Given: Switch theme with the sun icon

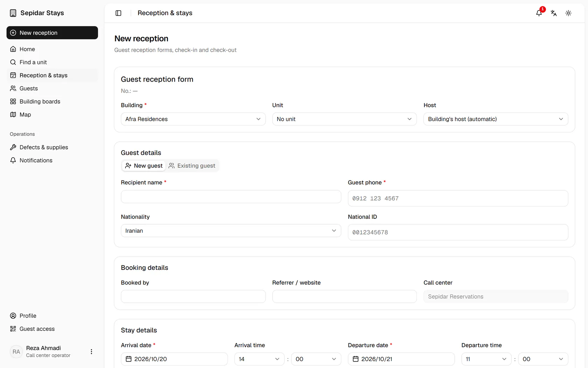Looking at the screenshot, I should (568, 13).
